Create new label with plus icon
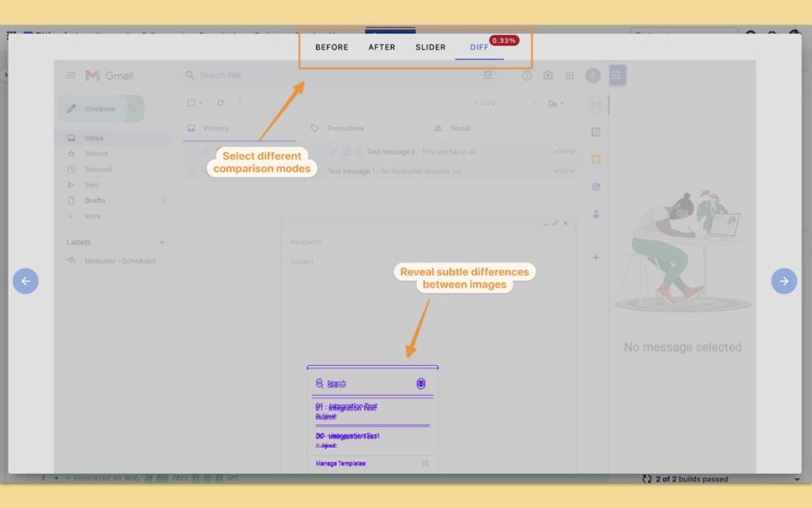This screenshot has height=508, width=812. 162,242
